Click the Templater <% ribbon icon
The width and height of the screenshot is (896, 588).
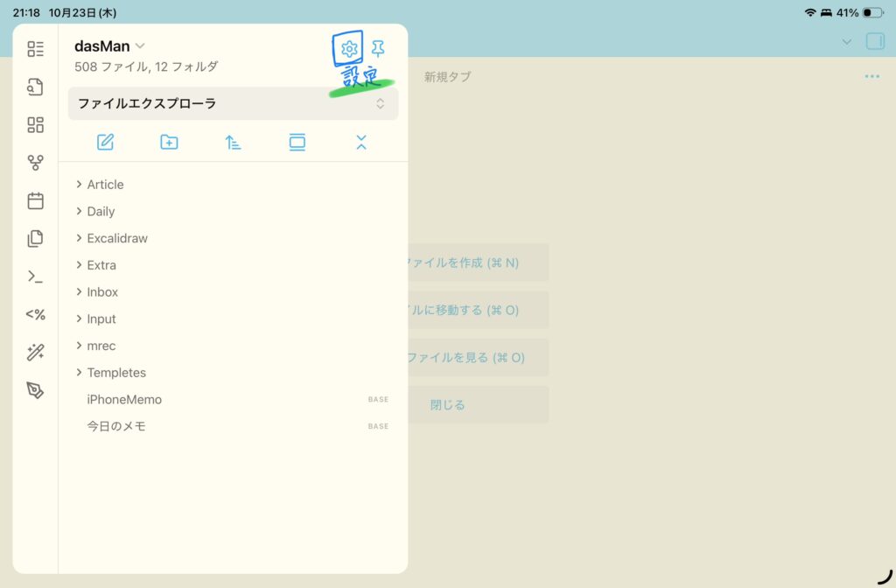35,315
